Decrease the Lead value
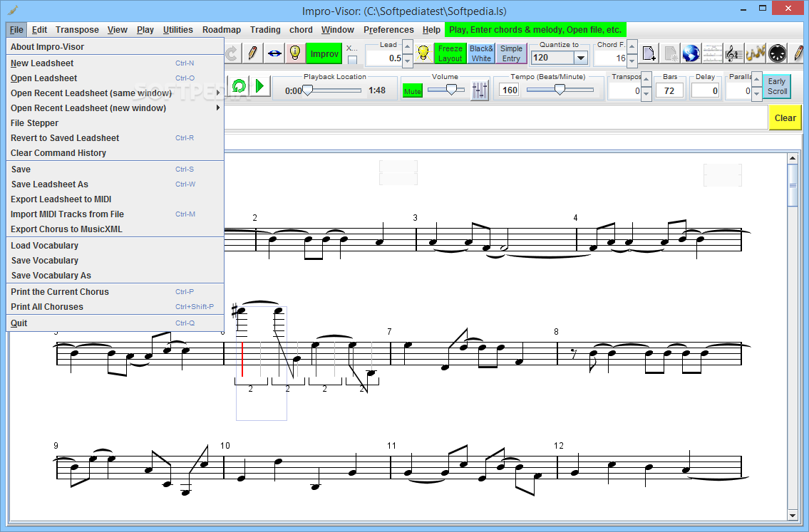This screenshot has height=532, width=809. tap(408, 61)
